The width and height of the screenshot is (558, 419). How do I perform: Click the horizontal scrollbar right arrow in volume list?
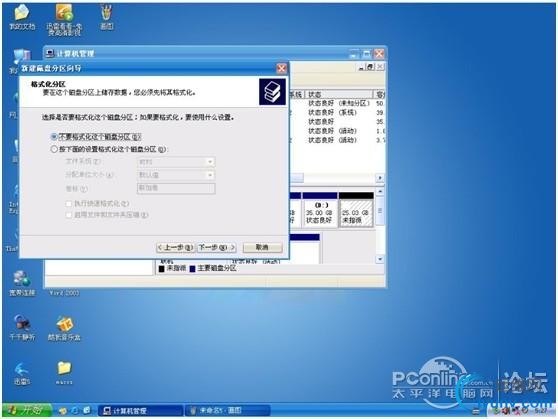tap(380, 178)
